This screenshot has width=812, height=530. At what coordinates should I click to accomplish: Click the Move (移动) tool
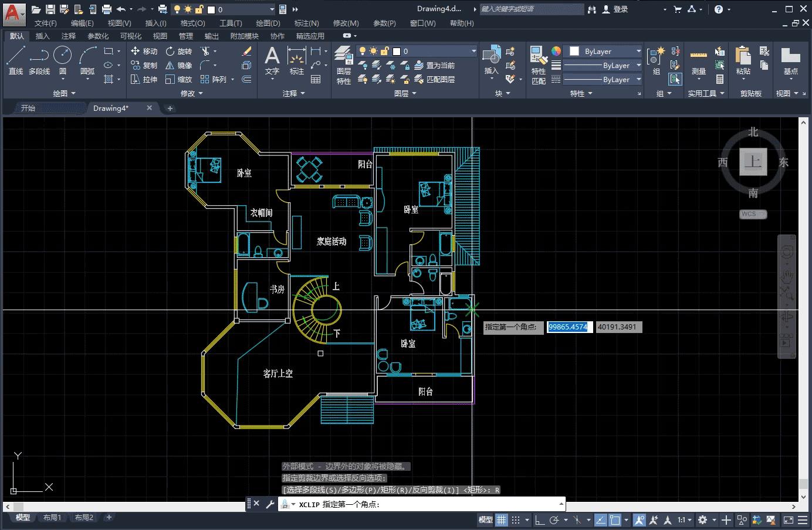point(144,51)
